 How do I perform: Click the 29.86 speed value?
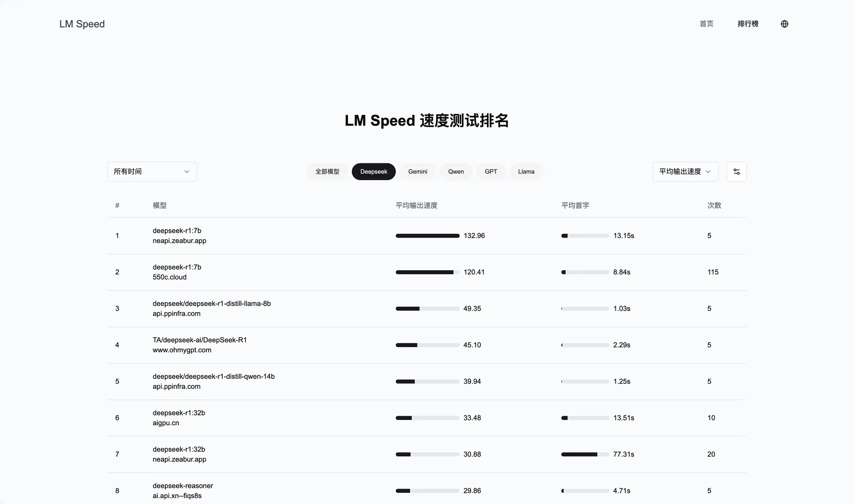point(472,490)
